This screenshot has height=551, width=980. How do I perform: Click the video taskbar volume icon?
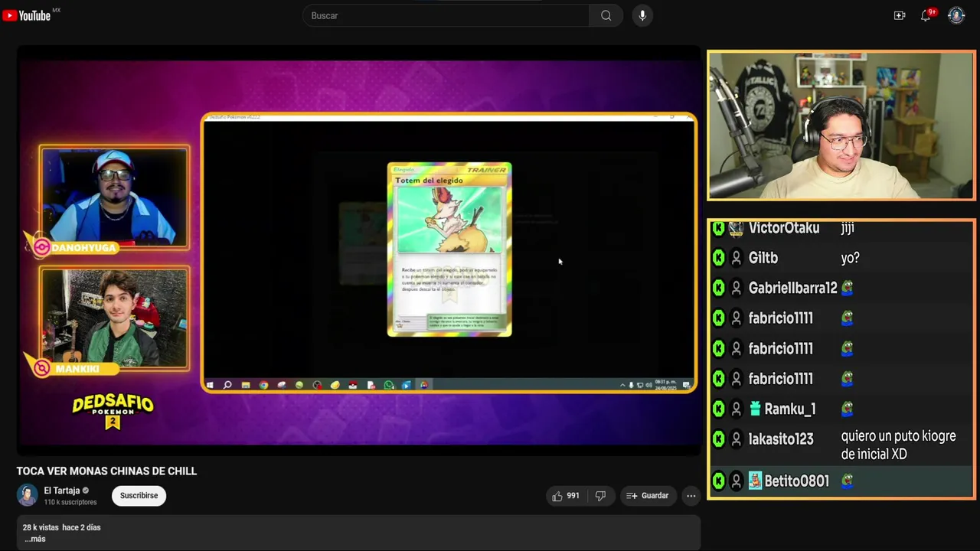point(648,385)
